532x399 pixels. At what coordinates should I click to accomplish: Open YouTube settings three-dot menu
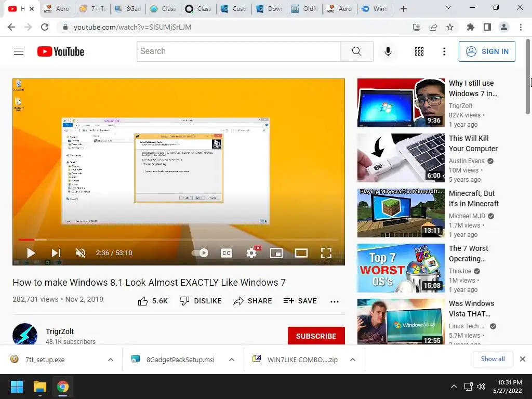(444, 51)
